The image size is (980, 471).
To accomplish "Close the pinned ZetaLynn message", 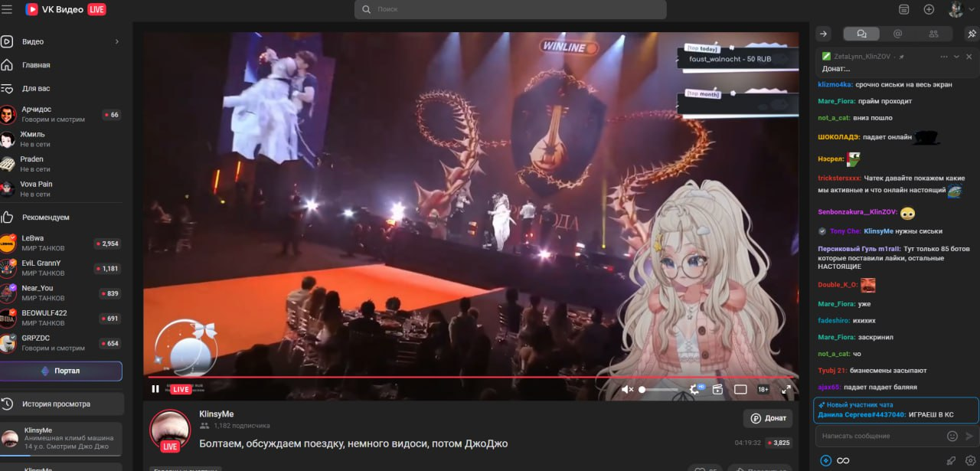I will 970,57.
